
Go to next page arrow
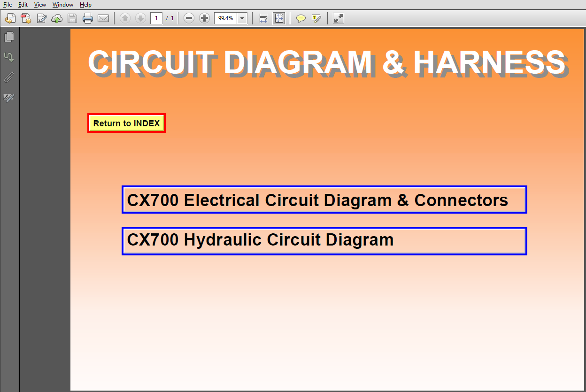tap(140, 18)
